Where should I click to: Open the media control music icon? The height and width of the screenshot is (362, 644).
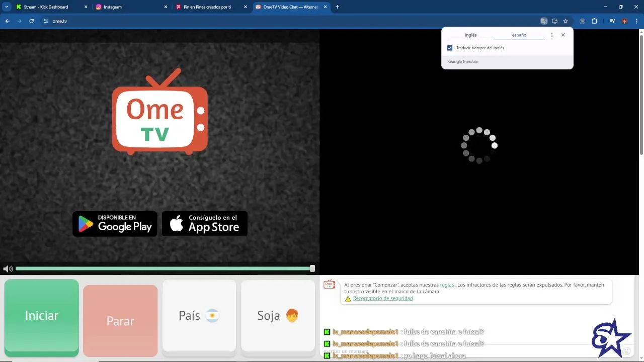click(x=612, y=21)
